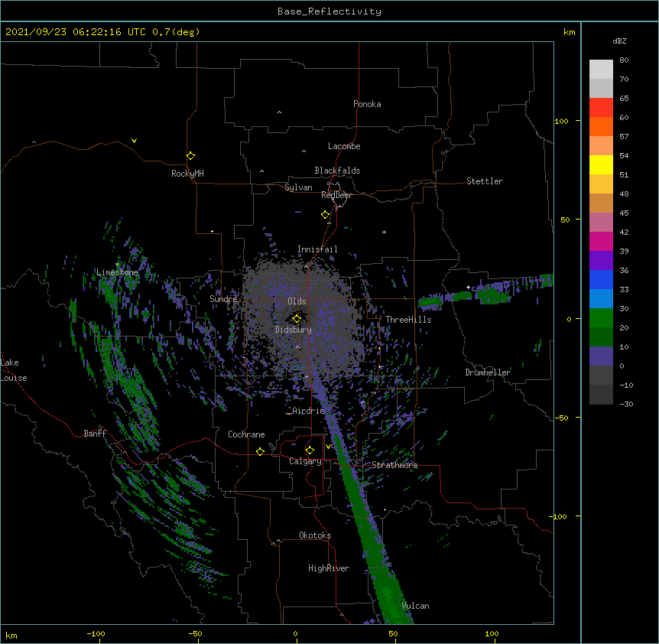Click the Lake Louise label
The image size is (659, 644).
[x=14, y=370]
